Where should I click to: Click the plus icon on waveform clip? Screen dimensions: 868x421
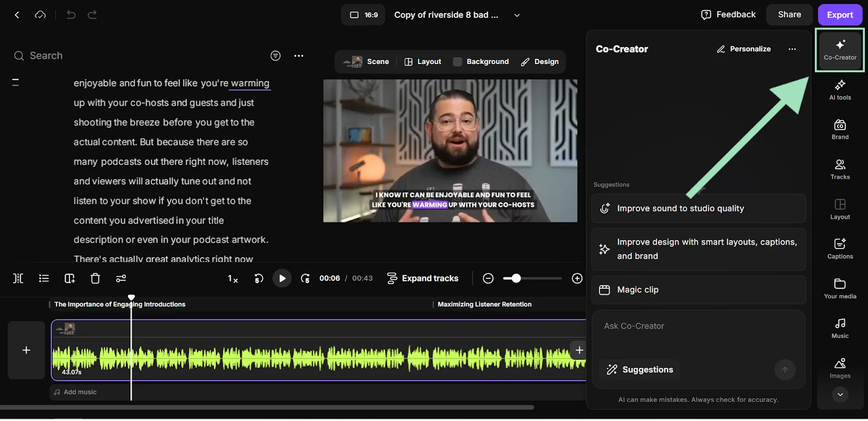point(579,350)
